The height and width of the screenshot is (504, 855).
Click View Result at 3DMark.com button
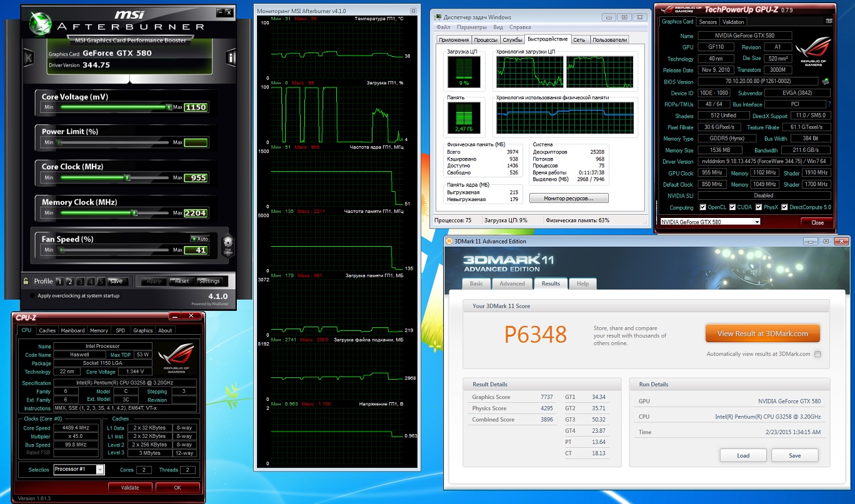(x=762, y=334)
